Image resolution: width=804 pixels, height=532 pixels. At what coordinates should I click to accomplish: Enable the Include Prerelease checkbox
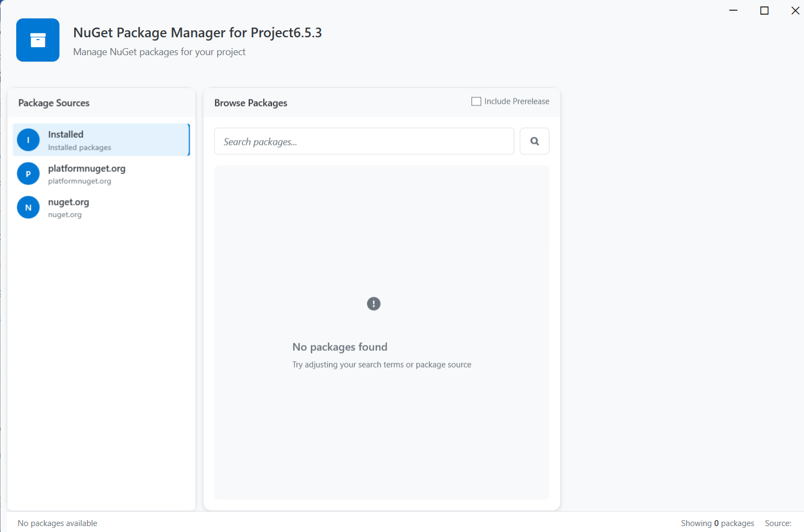(x=476, y=101)
